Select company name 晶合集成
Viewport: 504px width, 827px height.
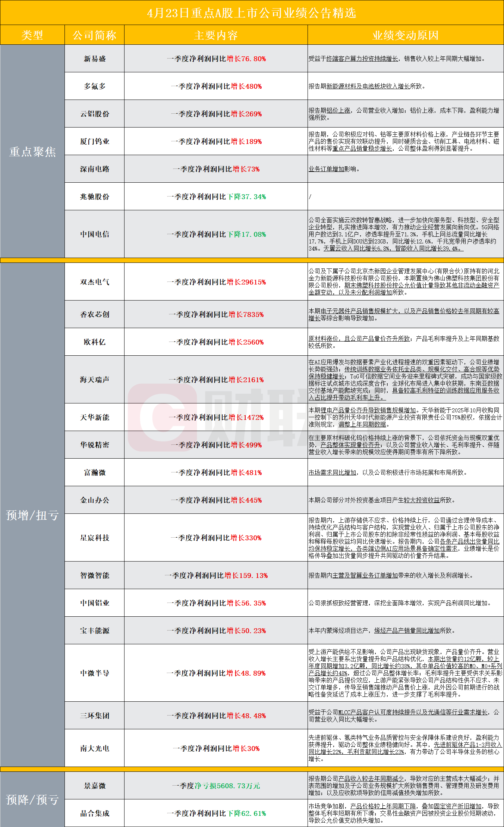coord(95,813)
